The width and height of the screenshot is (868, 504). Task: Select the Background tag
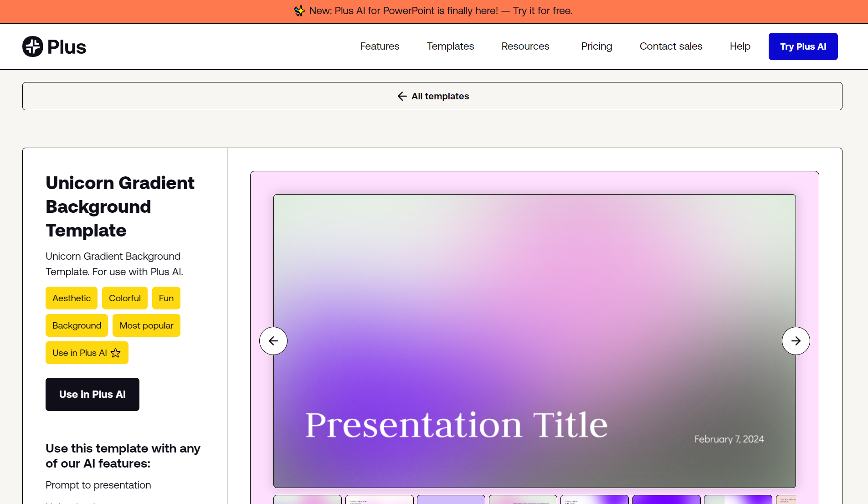coord(77,325)
